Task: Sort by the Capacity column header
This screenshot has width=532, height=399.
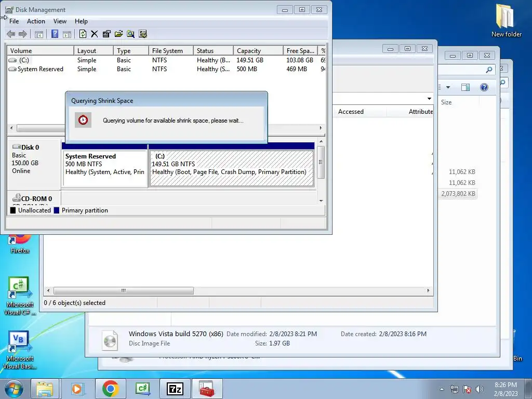Action: click(258, 50)
